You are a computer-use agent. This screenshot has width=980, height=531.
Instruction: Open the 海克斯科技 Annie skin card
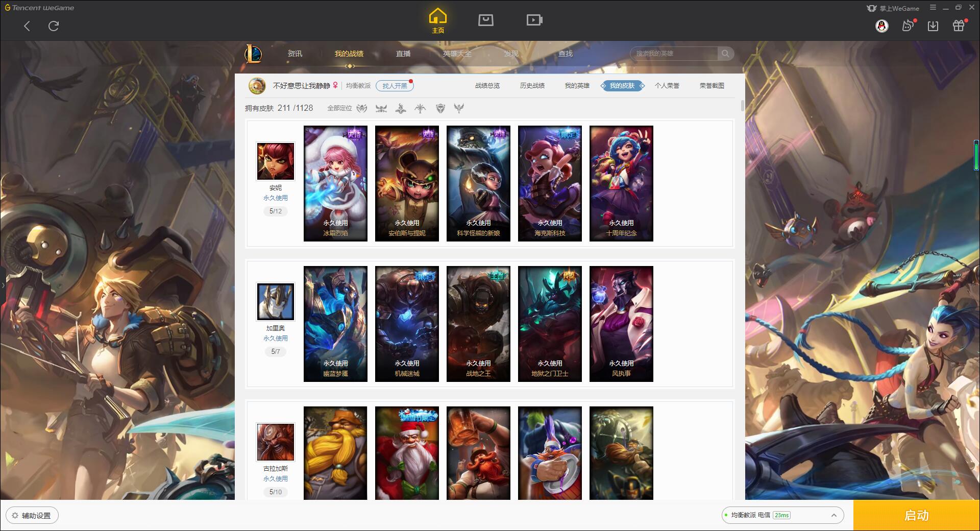(550, 183)
